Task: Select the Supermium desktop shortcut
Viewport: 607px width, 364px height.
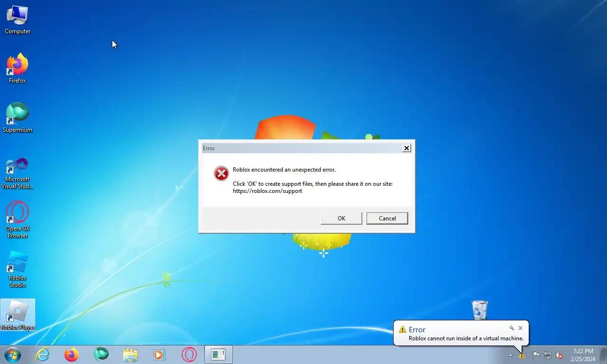Action: (18, 118)
